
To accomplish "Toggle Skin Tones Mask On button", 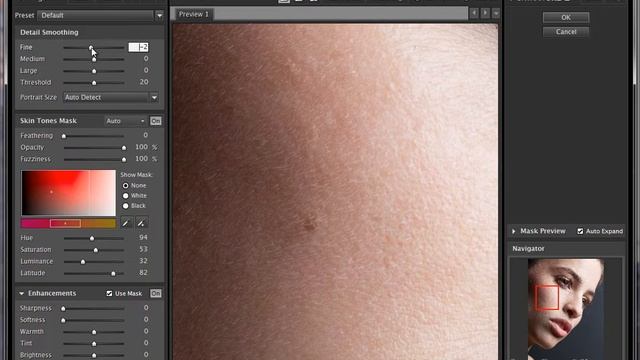I will tap(156, 121).
